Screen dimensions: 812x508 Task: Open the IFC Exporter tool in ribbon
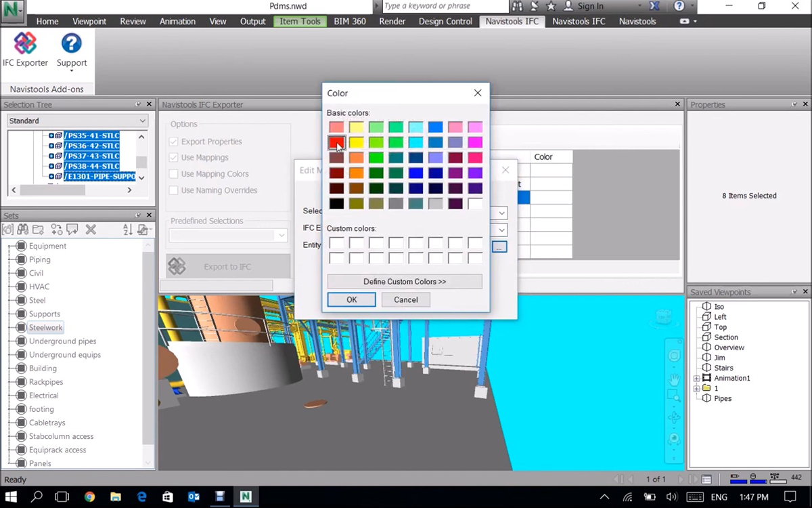(x=25, y=49)
